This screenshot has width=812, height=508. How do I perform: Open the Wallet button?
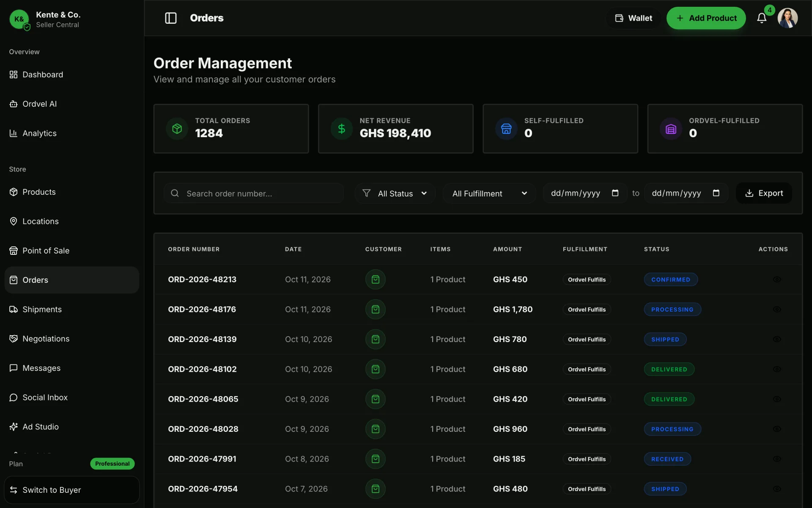pos(633,18)
